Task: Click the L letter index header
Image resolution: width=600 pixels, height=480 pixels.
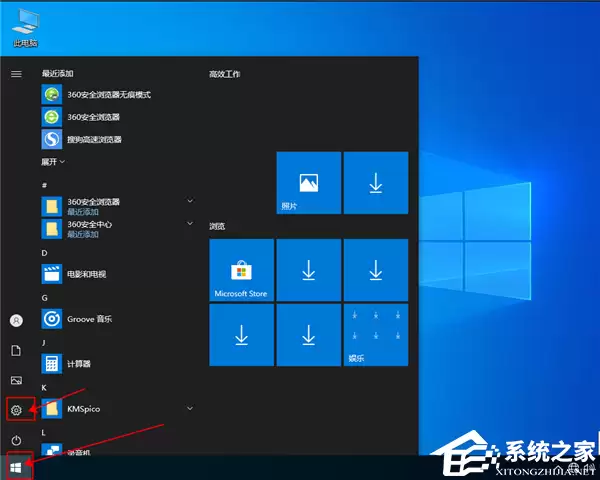Action: tap(44, 433)
